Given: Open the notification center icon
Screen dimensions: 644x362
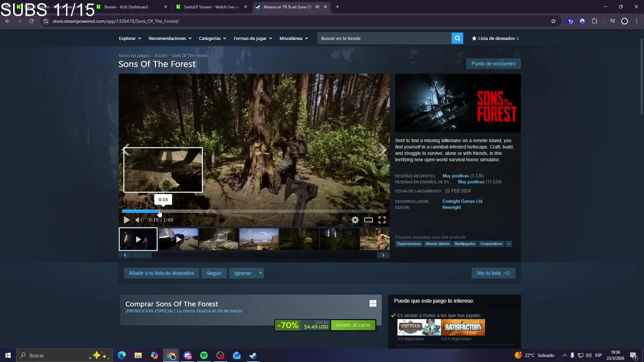Looking at the screenshot, I should point(633,355).
